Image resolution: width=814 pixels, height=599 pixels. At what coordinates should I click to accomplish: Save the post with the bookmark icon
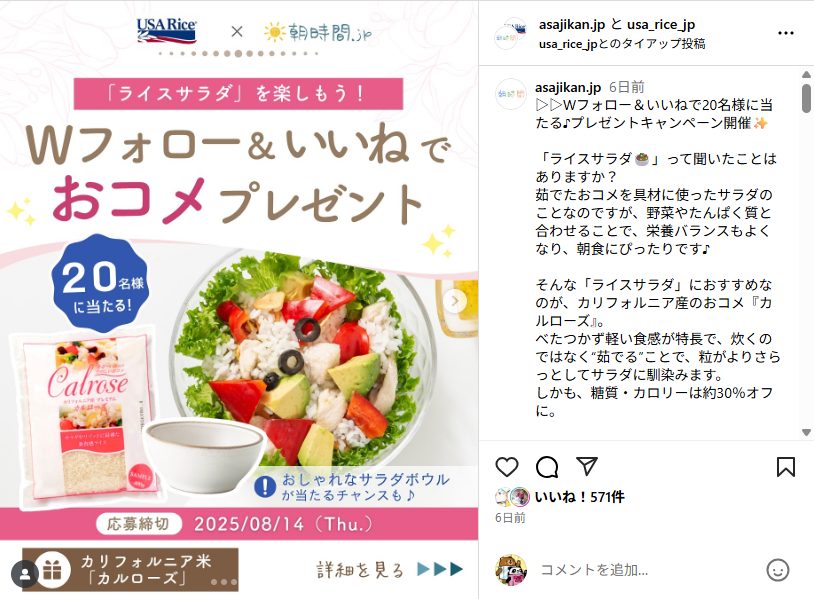tap(785, 467)
